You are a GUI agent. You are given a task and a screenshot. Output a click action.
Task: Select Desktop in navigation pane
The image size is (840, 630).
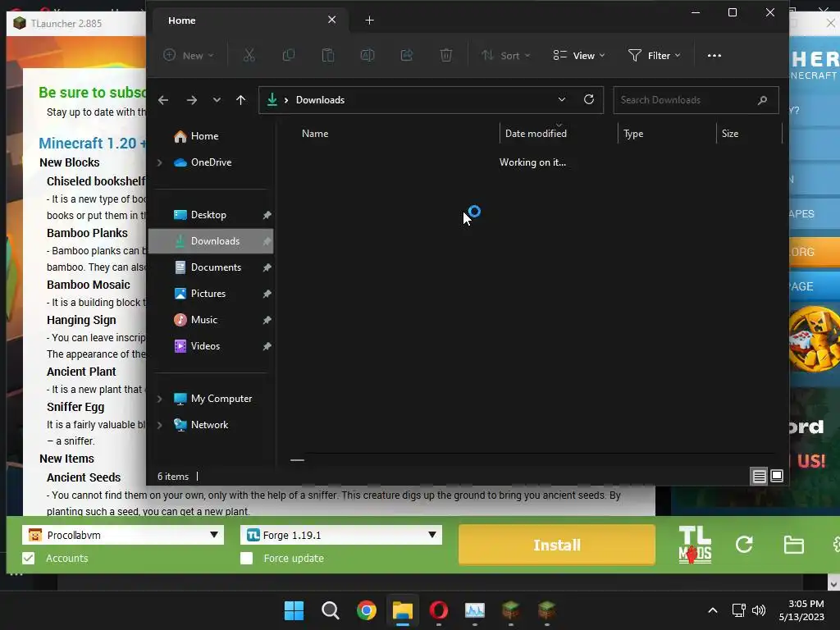click(212, 215)
